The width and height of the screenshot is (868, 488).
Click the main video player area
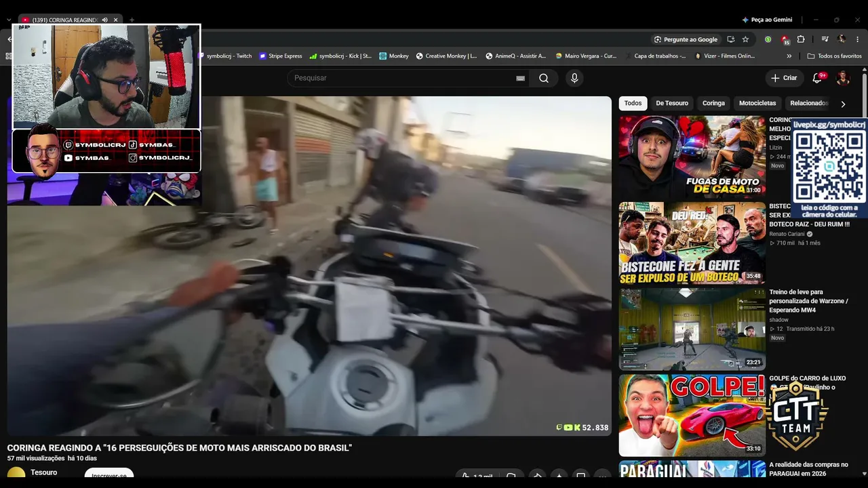tap(309, 266)
